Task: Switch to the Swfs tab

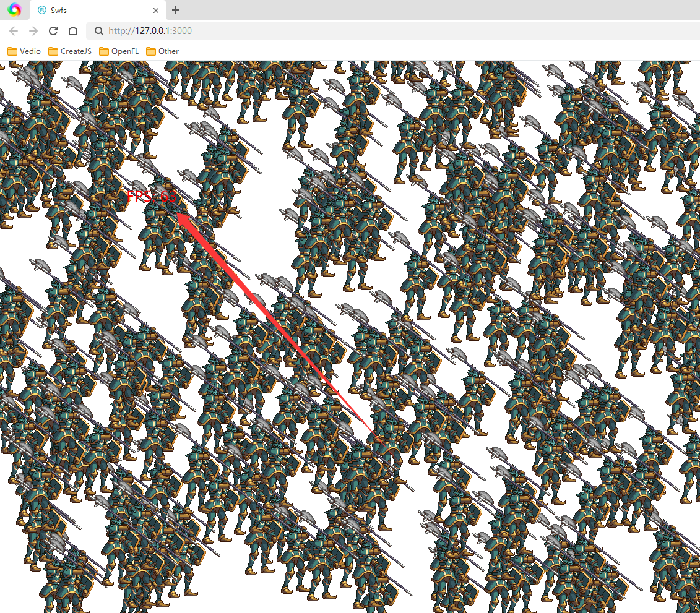Action: point(97,11)
